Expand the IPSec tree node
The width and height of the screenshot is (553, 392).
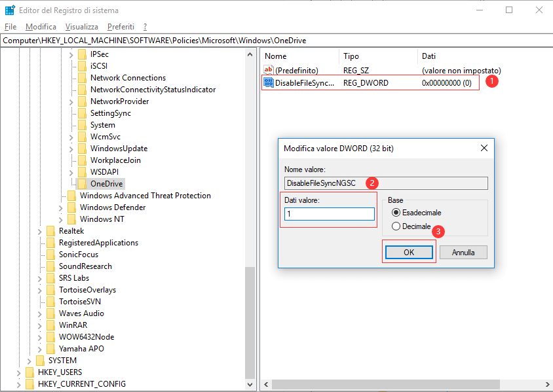point(71,54)
